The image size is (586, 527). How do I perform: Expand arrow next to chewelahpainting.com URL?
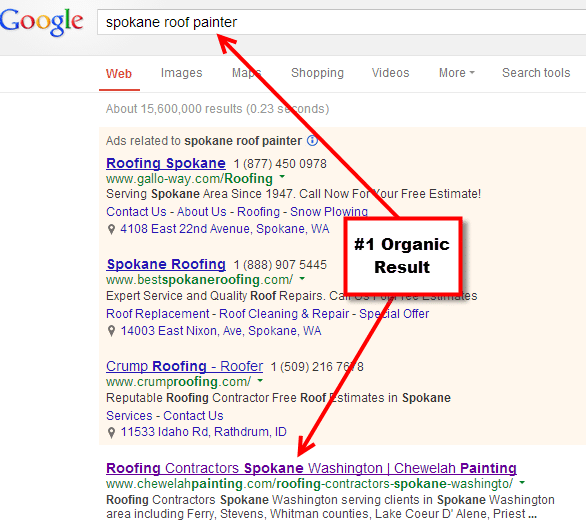(x=522, y=482)
